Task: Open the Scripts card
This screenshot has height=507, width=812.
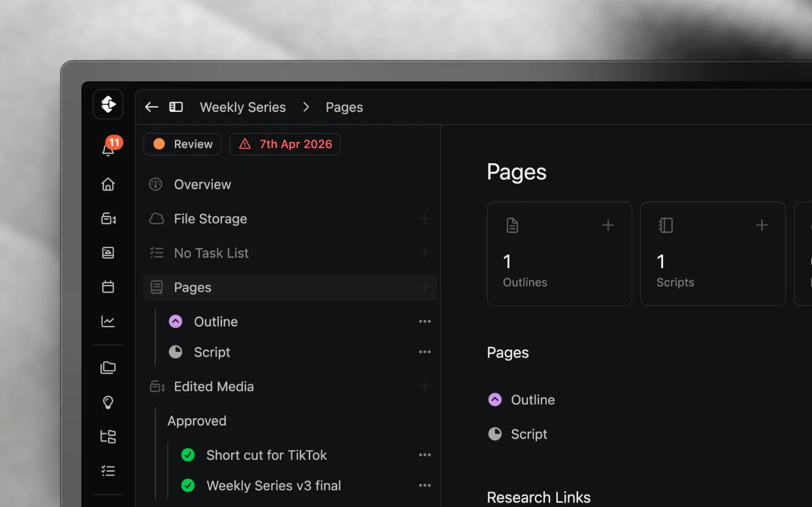Action: pyautogui.click(x=713, y=254)
